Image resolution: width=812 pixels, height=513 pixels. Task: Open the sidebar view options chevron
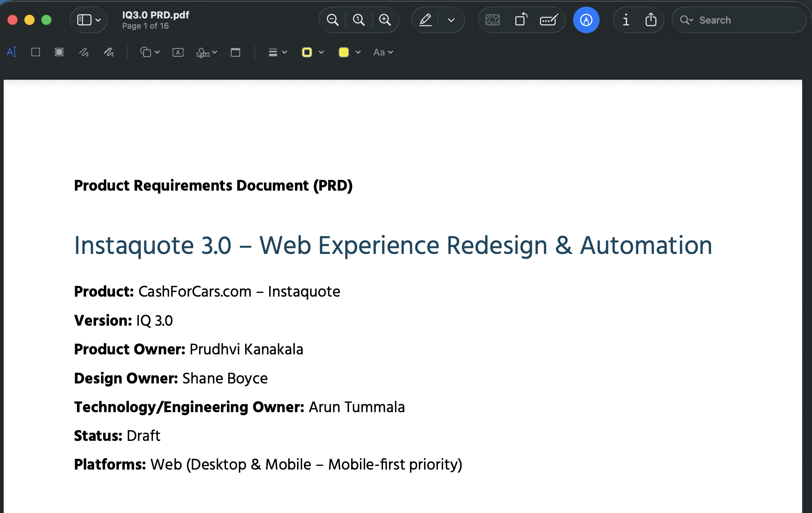click(x=98, y=20)
